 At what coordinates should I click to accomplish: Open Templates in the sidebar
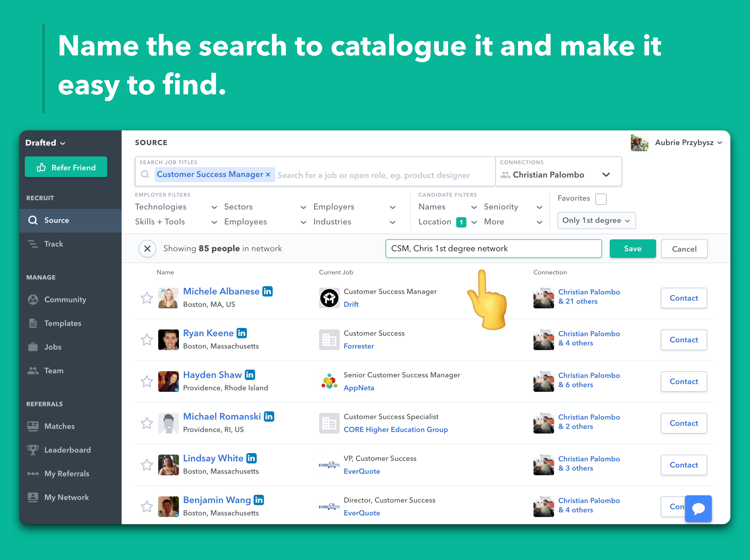point(70,324)
